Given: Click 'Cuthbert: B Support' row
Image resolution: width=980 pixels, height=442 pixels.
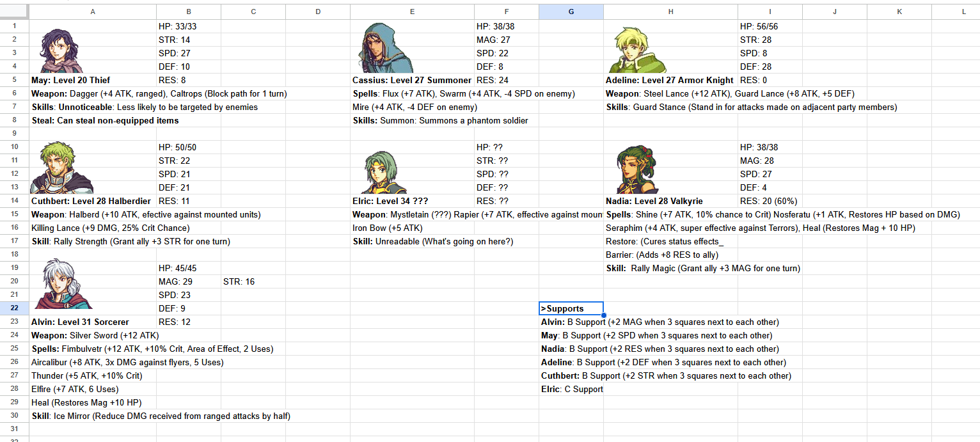Looking at the screenshot, I should point(666,375).
